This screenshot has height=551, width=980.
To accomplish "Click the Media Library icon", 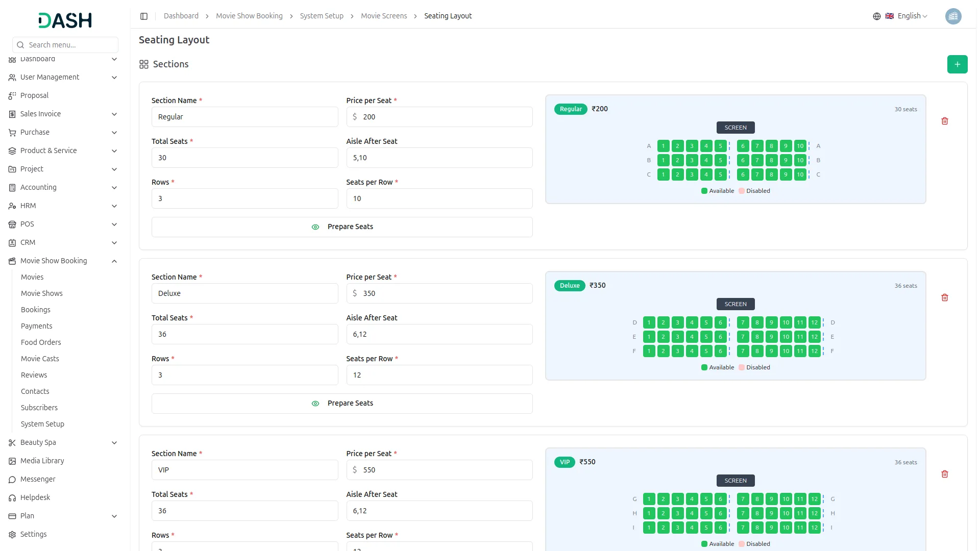I will click(12, 461).
